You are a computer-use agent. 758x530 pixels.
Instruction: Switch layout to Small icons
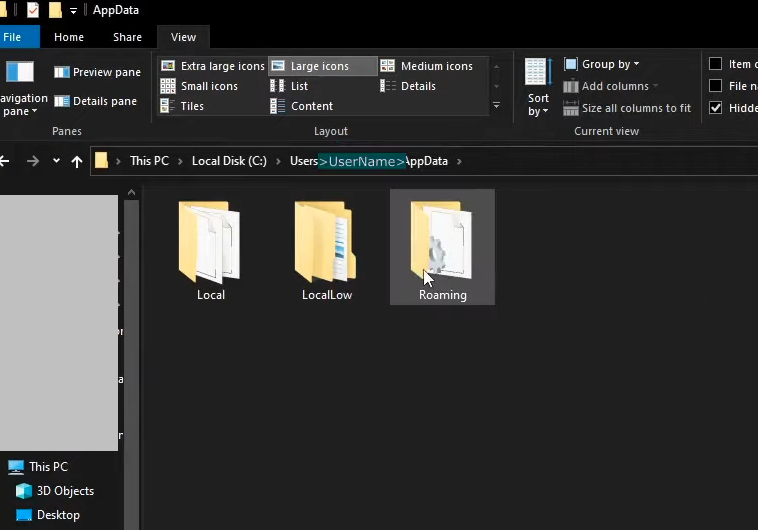[199, 86]
